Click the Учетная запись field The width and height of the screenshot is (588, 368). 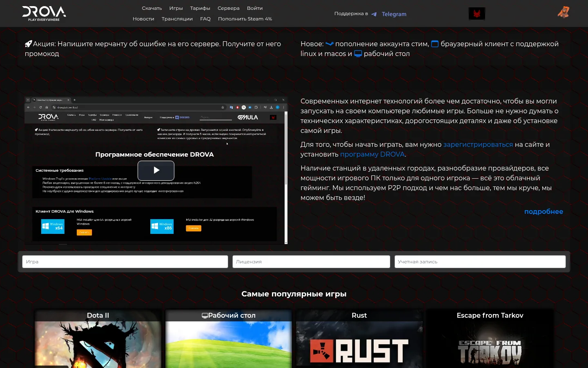480,262
